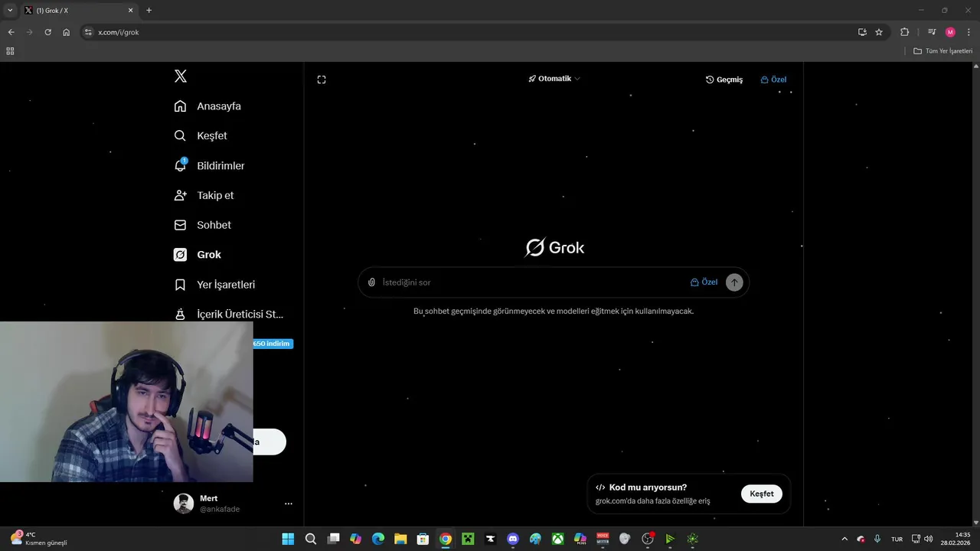Open a new browser tab
The image size is (980, 551).
tap(149, 11)
